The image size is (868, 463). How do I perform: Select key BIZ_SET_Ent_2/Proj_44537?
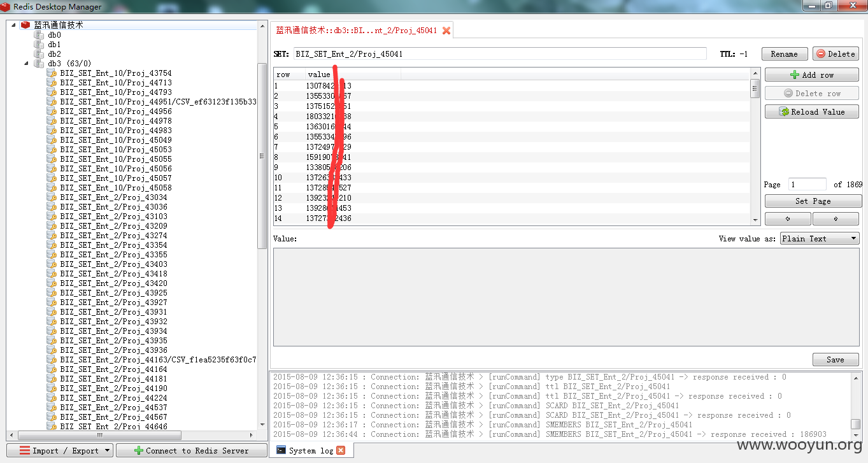[114, 408]
